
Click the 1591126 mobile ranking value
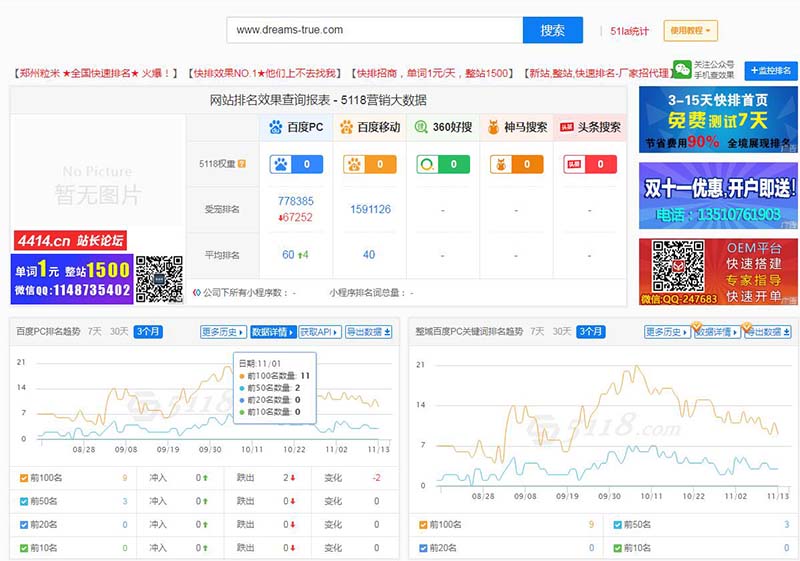pos(370,209)
